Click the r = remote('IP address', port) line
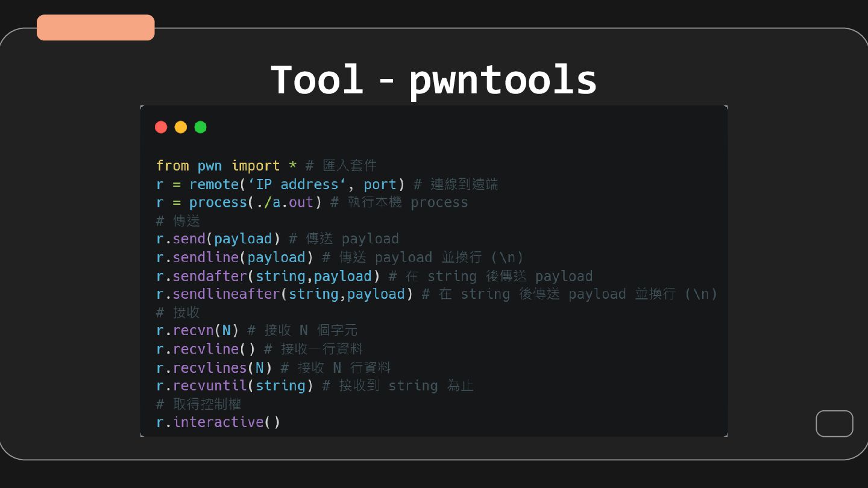 pyautogui.click(x=327, y=184)
